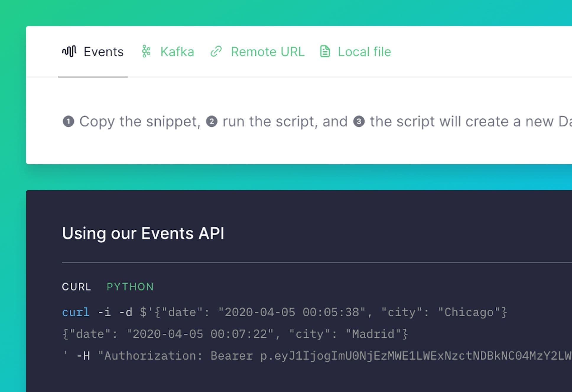
Task: Click the 'Using our Events API' heading
Action: [143, 233]
